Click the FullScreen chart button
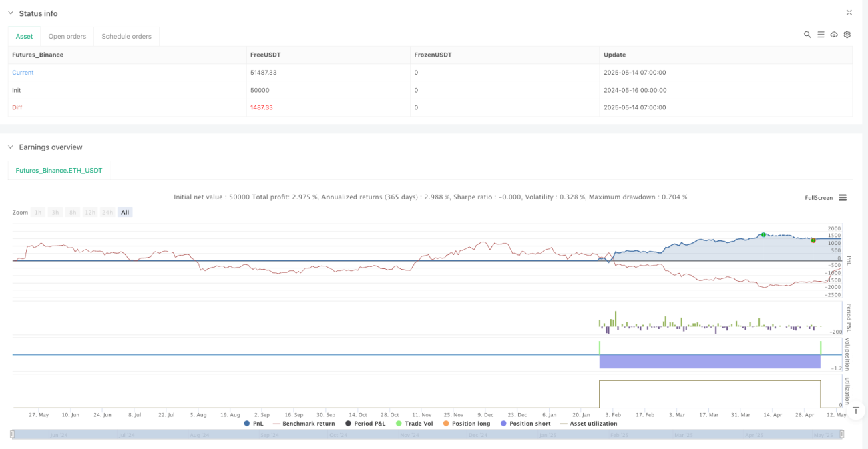 (x=819, y=198)
